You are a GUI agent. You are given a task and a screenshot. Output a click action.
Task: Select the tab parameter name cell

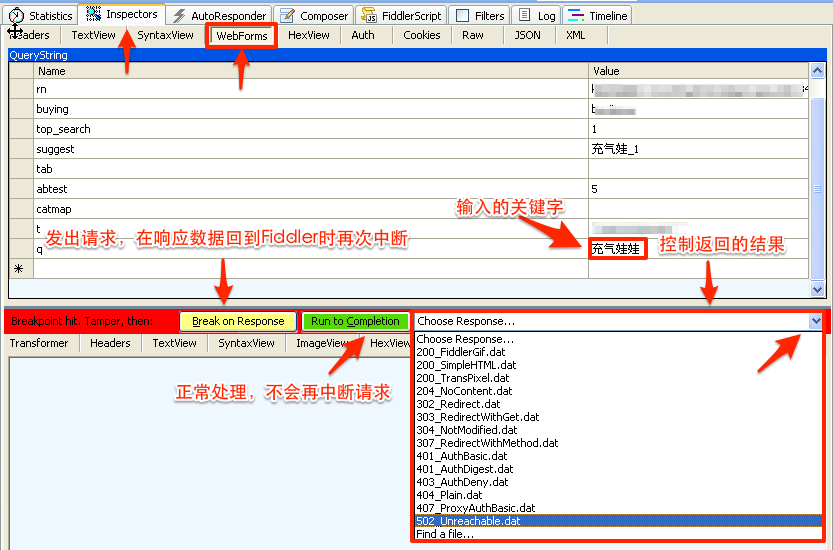pyautogui.click(x=311, y=169)
